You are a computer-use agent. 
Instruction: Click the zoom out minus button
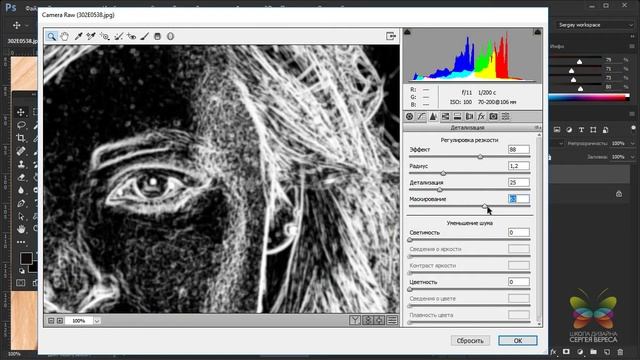pyautogui.click(x=51, y=321)
